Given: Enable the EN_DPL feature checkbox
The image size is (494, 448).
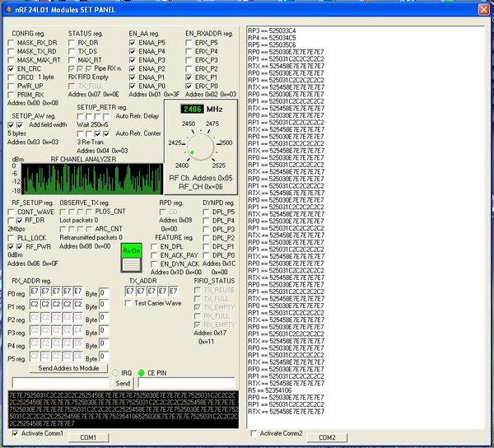Looking at the screenshot, I should coord(154,247).
